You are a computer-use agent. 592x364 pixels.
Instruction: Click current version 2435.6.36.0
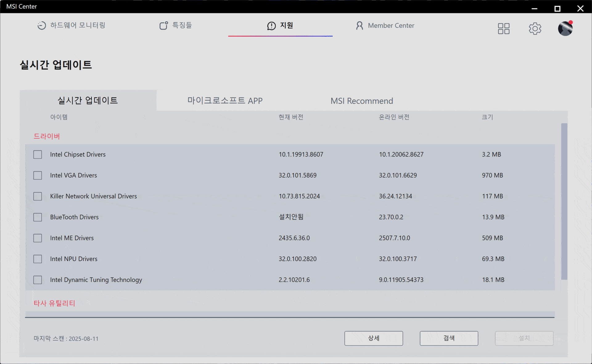click(294, 238)
